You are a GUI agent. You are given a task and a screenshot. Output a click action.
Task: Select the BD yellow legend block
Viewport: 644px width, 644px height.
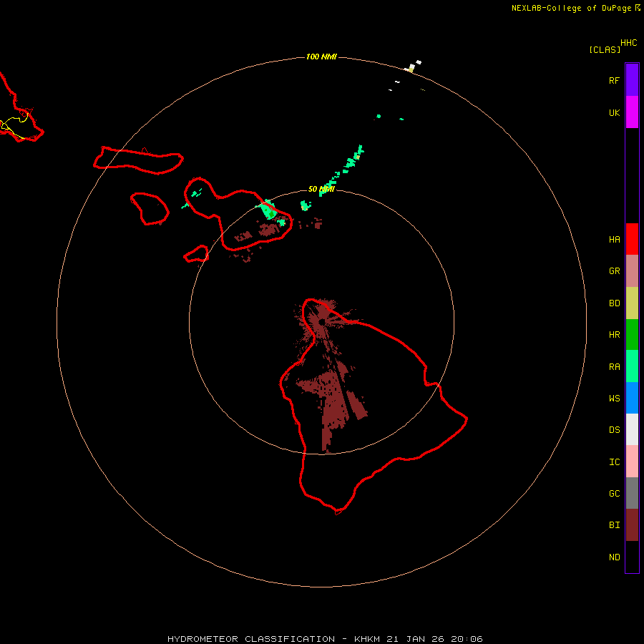click(x=632, y=303)
